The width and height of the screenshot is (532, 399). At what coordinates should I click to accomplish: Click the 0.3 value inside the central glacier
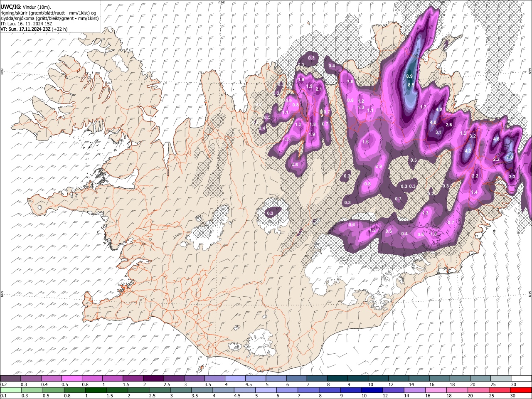point(270,213)
